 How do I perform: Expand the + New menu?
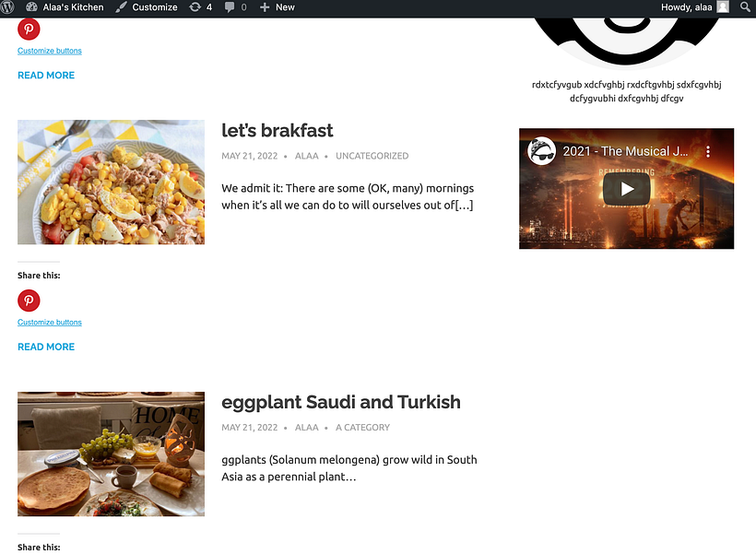click(x=277, y=7)
